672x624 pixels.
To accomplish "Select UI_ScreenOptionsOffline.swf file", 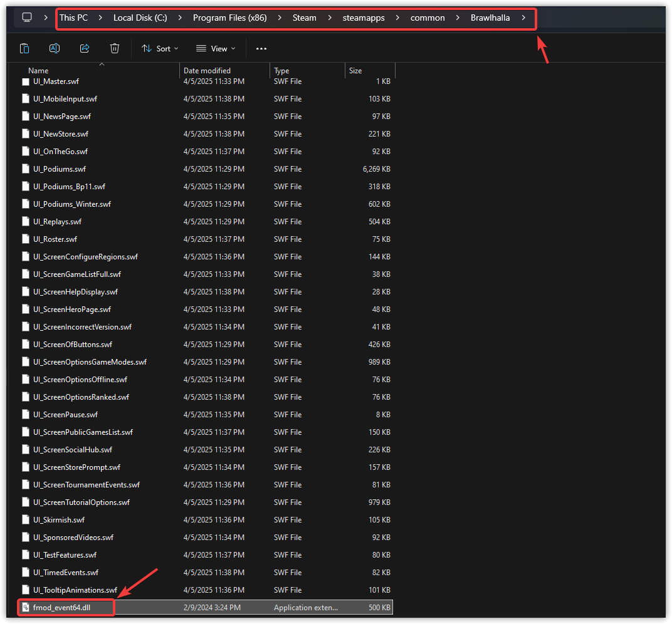I will (80, 380).
